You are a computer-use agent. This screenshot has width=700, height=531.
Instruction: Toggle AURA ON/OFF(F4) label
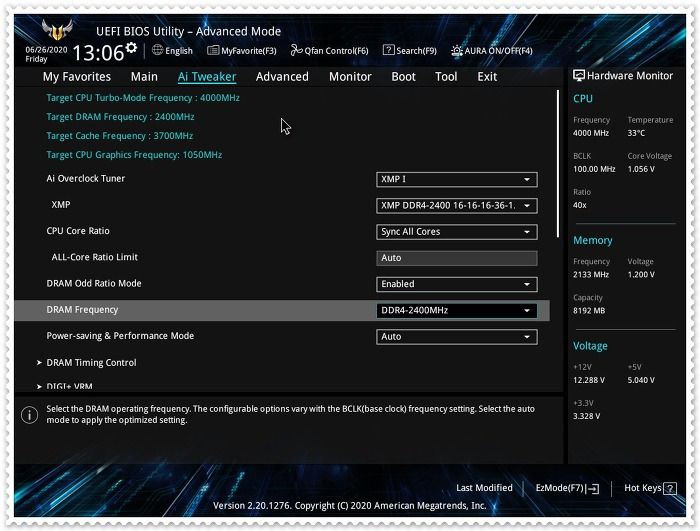point(498,51)
